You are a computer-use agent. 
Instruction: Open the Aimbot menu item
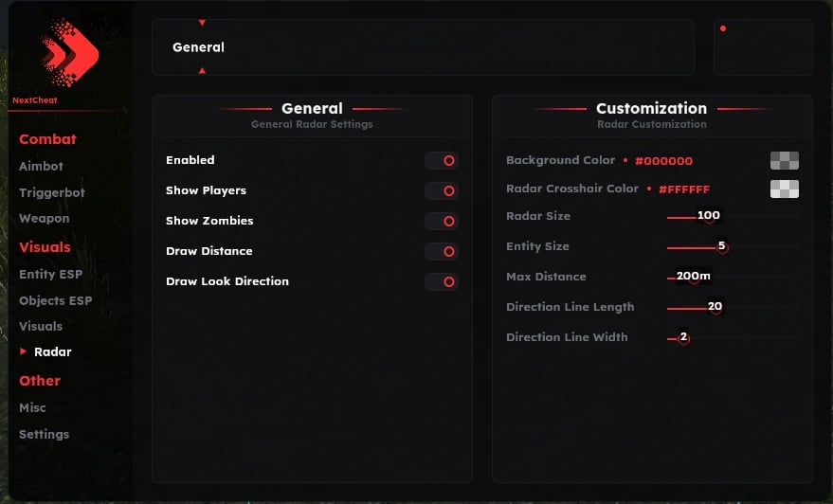[41, 166]
